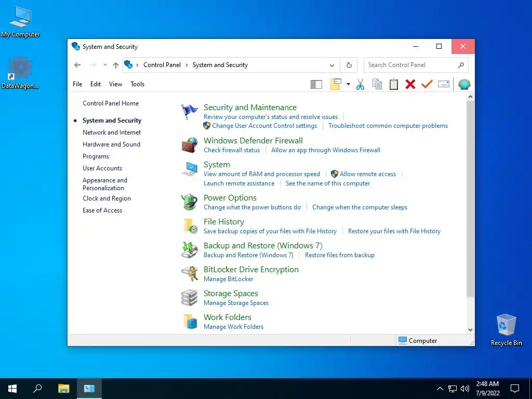Open Programs category in sidebar

point(96,156)
